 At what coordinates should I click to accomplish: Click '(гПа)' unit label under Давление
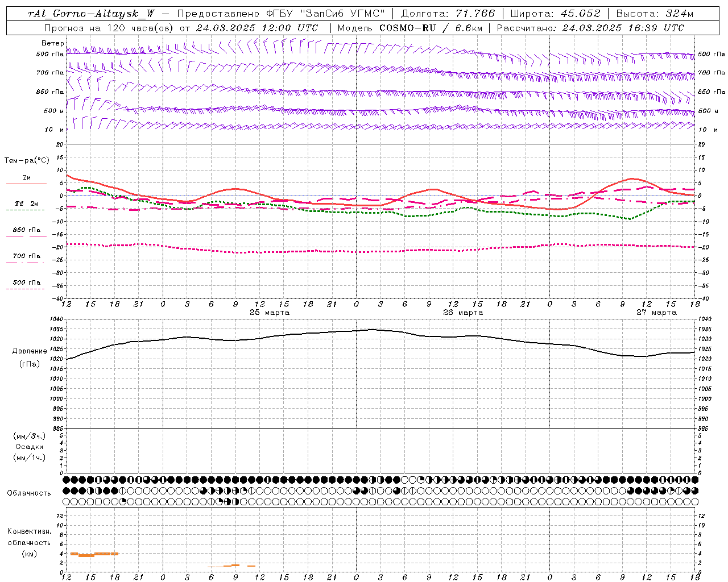pos(29,364)
